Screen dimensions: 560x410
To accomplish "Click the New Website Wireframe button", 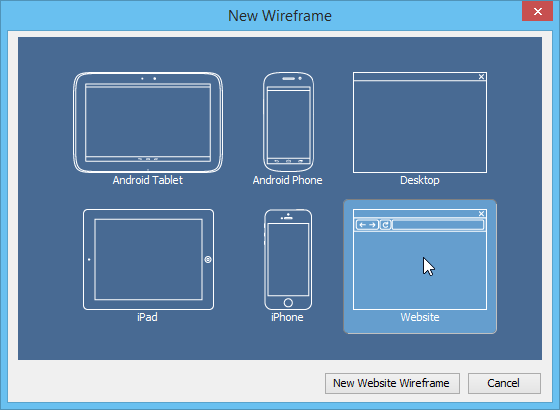I will (392, 383).
